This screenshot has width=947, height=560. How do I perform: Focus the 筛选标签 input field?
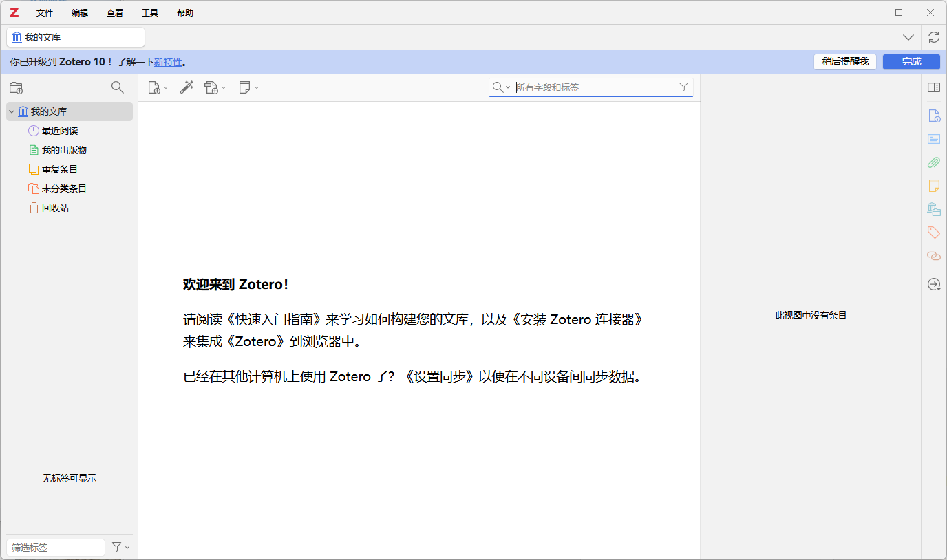pos(56,548)
